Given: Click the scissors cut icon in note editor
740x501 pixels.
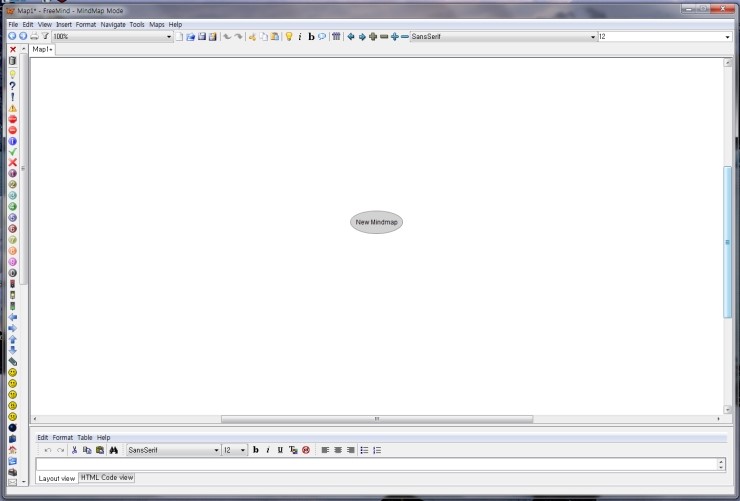Looking at the screenshot, I should [75, 450].
